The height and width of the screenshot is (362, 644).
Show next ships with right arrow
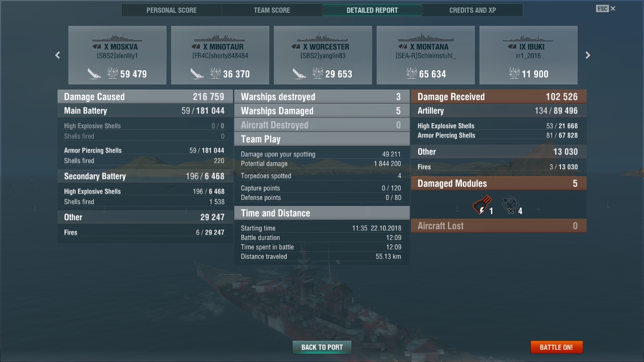click(x=587, y=55)
